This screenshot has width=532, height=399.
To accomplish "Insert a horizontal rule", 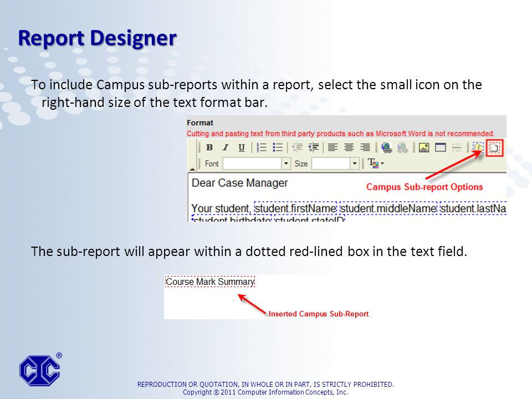I will click(x=456, y=147).
